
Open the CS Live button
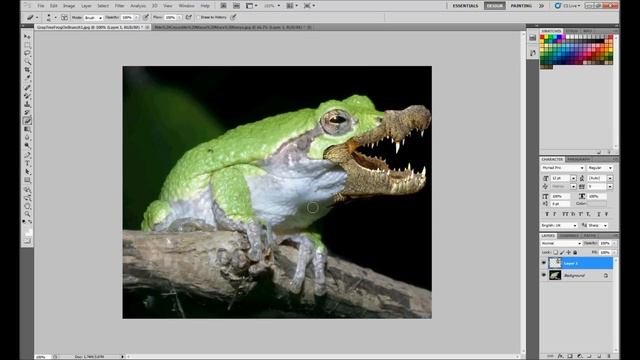pyautogui.click(x=568, y=6)
